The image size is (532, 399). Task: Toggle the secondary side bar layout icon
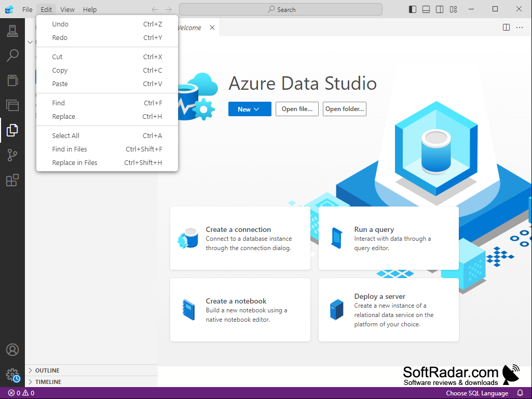click(440, 9)
